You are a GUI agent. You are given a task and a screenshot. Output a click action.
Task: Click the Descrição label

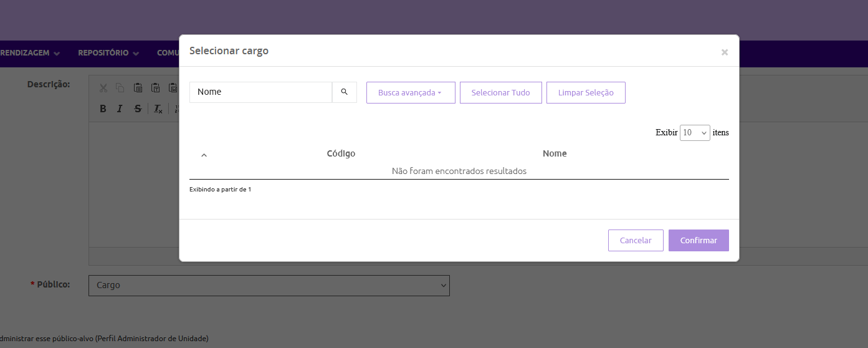[x=49, y=84]
